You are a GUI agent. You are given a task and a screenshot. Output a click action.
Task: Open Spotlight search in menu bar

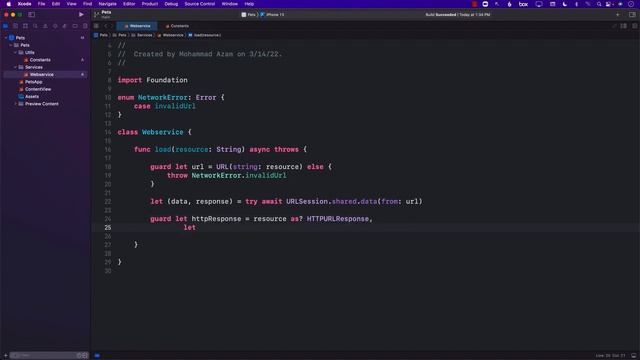599,4
